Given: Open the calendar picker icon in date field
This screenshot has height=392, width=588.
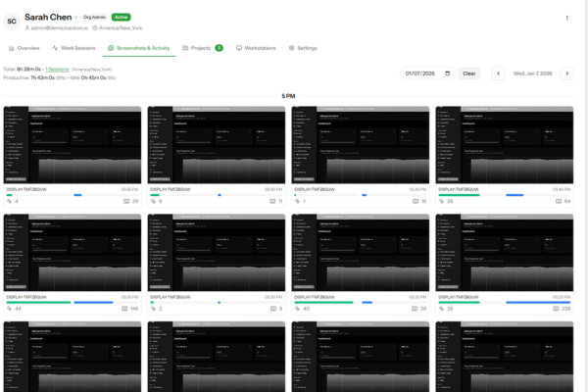Looking at the screenshot, I should (448, 73).
